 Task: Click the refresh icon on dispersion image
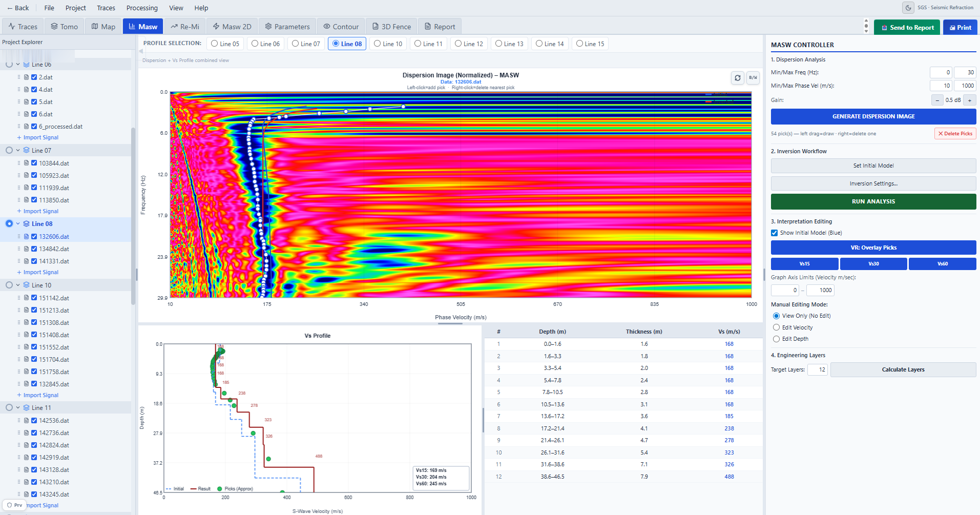click(x=738, y=78)
